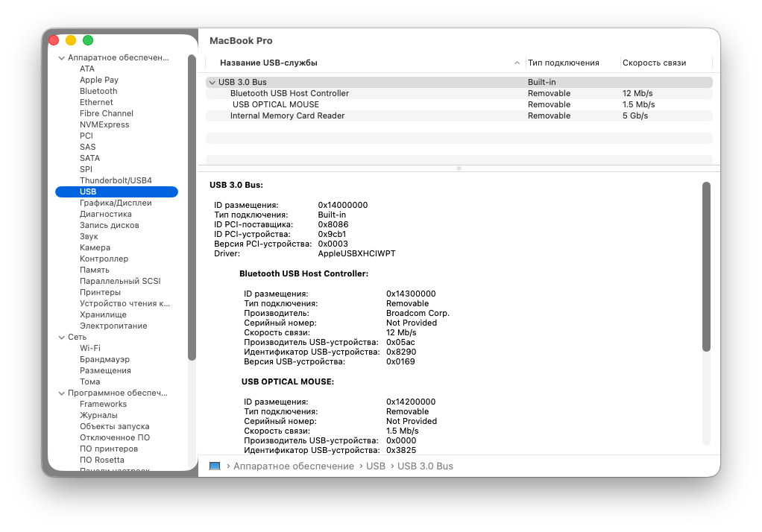Click the AppleUSBXHCIWPT driver value

click(356, 253)
